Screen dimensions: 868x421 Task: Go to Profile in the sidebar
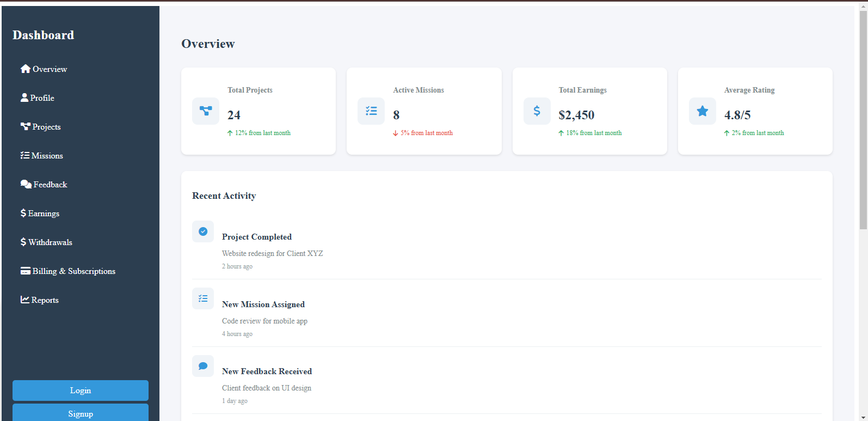pyautogui.click(x=81, y=98)
